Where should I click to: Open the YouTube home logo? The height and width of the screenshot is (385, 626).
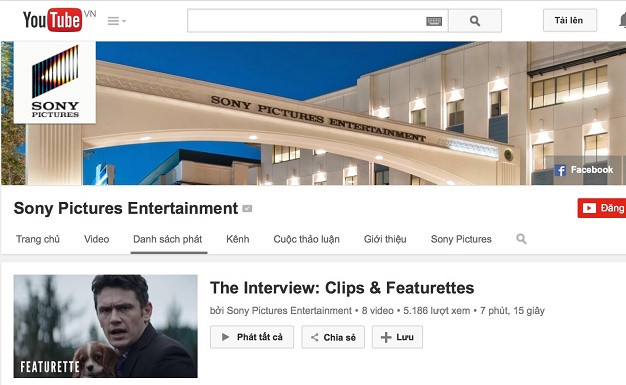coord(53,20)
